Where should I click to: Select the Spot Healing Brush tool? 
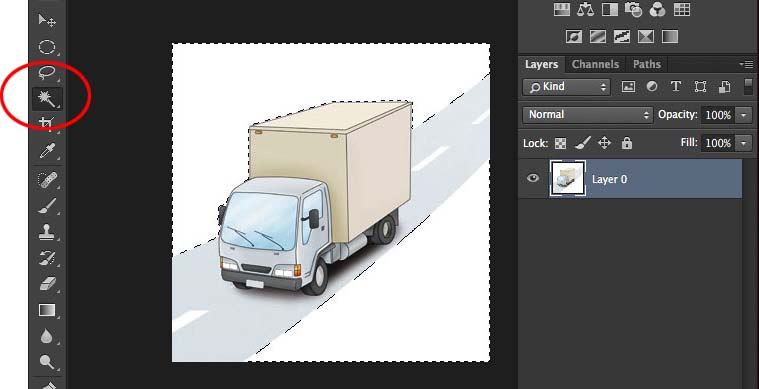(x=47, y=180)
